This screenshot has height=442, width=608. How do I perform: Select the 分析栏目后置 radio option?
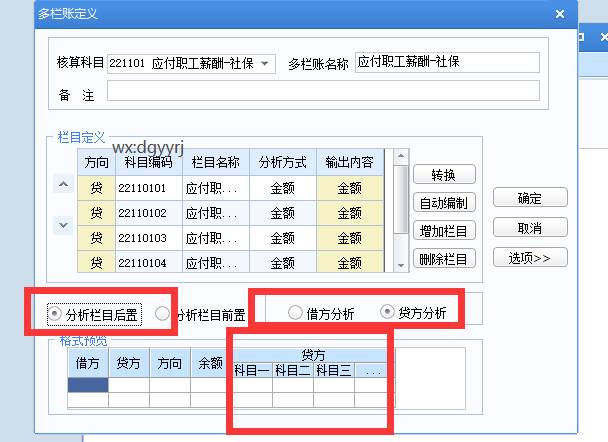[x=54, y=314]
